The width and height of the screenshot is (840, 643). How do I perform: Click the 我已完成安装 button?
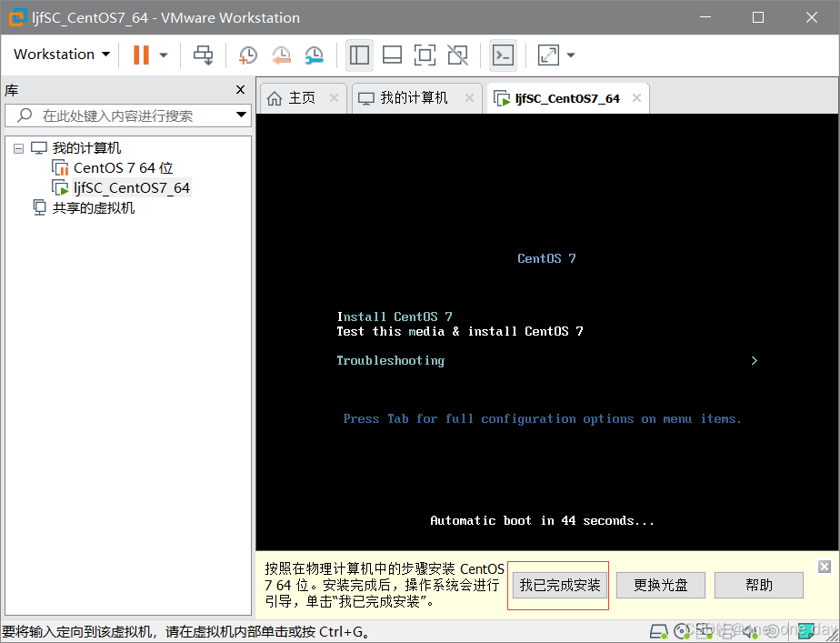click(560, 585)
